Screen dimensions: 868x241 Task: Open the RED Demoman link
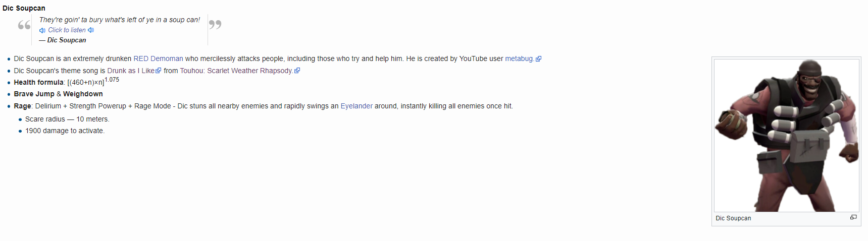coord(158,59)
